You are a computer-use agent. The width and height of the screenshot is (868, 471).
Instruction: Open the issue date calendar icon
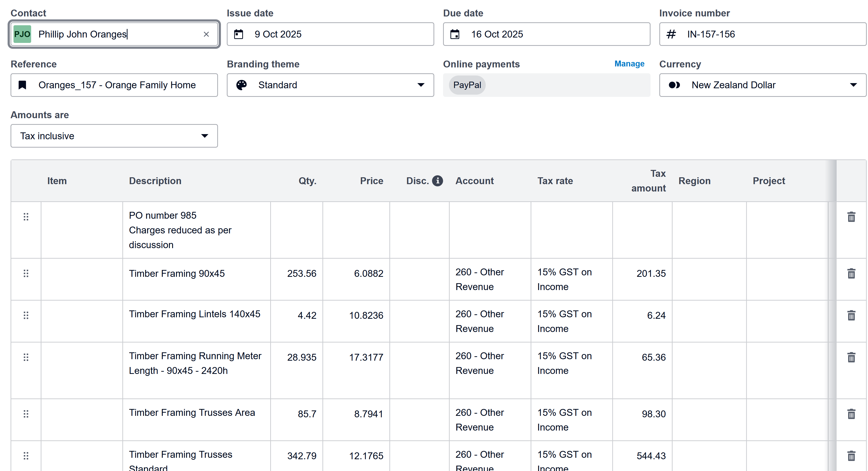tap(239, 34)
